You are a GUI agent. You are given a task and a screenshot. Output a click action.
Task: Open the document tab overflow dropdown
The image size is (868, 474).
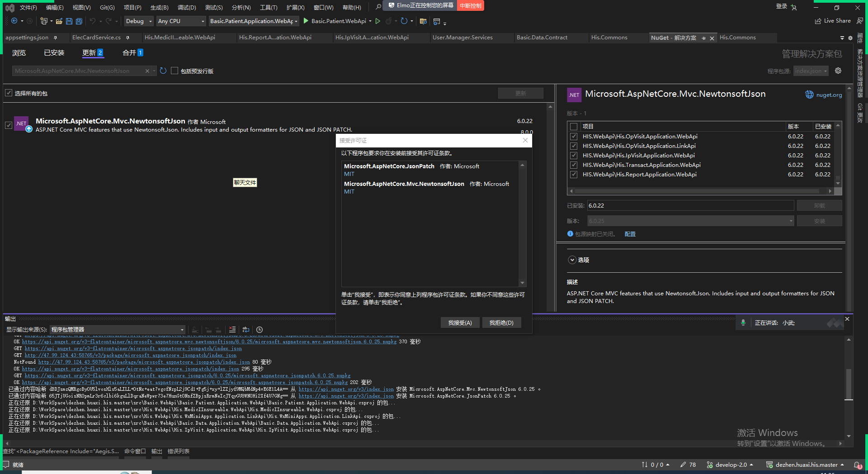842,38
